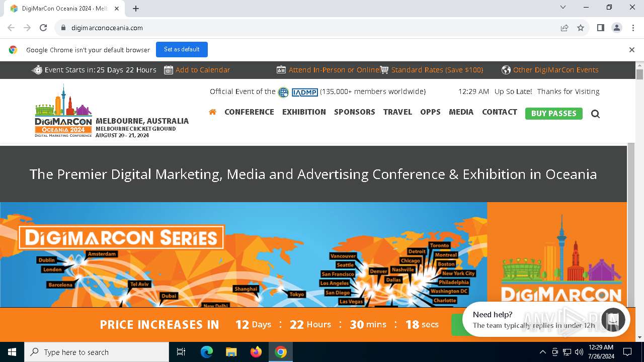Click the DigiMarCon Series world map banner
Viewport: 644px width, 362px height.
click(244, 254)
